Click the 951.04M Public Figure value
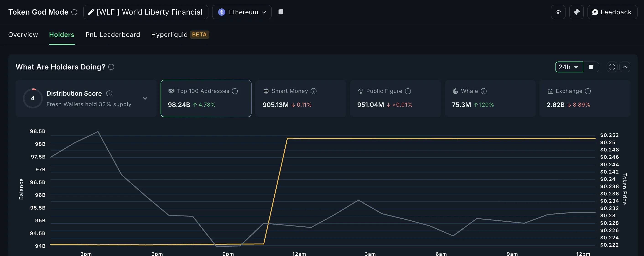 (371, 105)
